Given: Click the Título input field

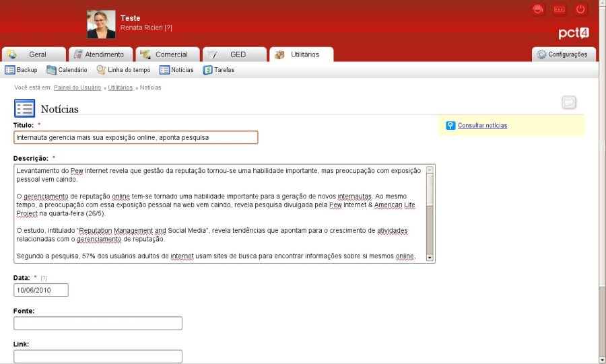Looking at the screenshot, I should tap(135, 137).
